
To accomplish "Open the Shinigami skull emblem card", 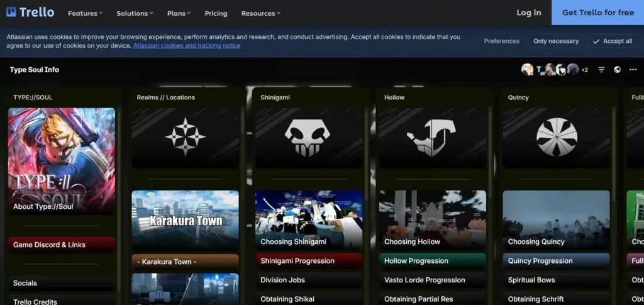I will (308, 138).
